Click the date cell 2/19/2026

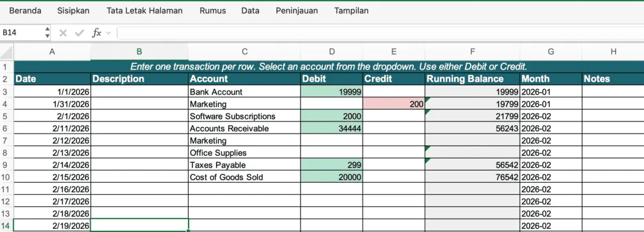pos(52,226)
